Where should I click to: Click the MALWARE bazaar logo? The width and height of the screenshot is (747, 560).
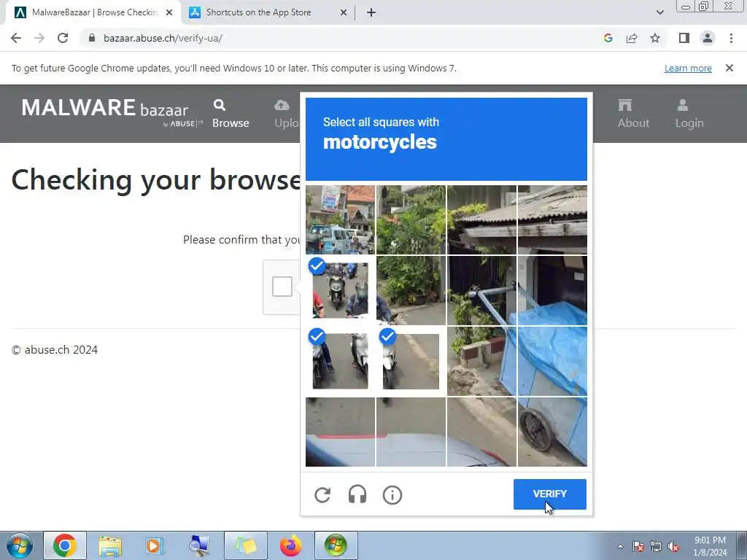point(112,112)
